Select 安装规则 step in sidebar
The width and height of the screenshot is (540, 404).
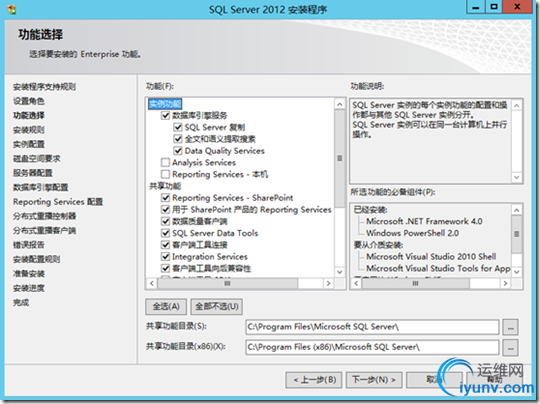pos(29,130)
